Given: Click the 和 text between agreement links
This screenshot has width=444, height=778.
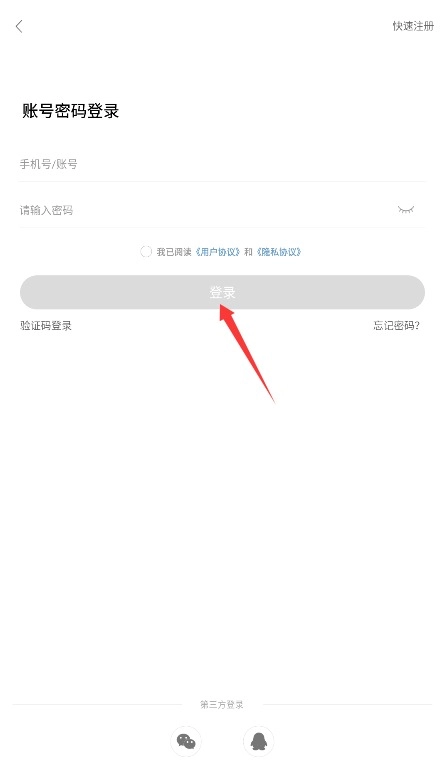Looking at the screenshot, I should 248,252.
